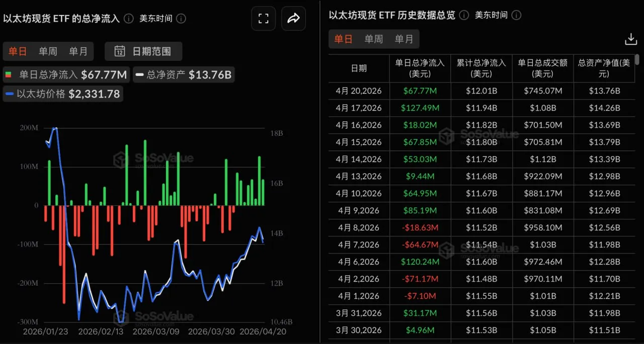Click the $120.24M inflow value
This screenshot has height=344, width=644.
coord(420,262)
